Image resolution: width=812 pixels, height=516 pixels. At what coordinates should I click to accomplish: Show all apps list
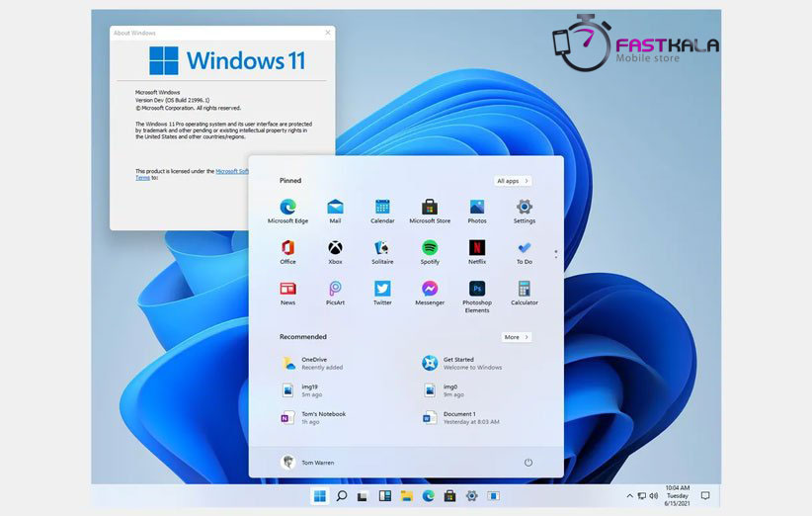[x=512, y=181]
